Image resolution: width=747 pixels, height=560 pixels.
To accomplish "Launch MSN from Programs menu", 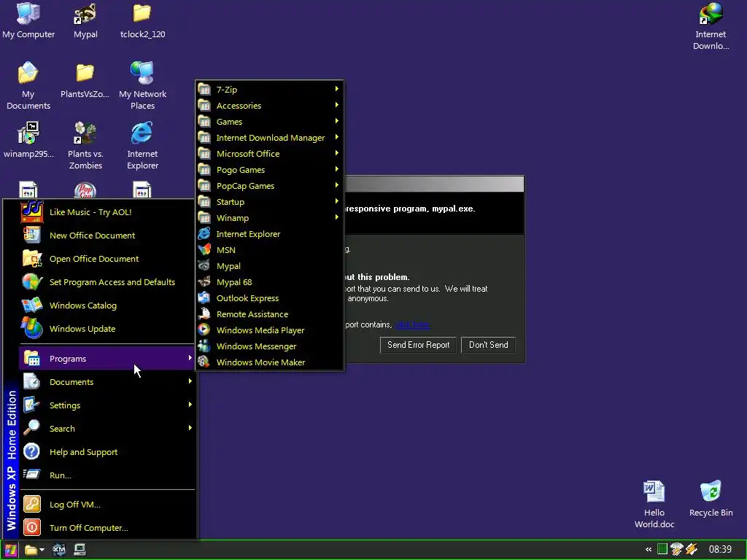I will click(269, 250).
